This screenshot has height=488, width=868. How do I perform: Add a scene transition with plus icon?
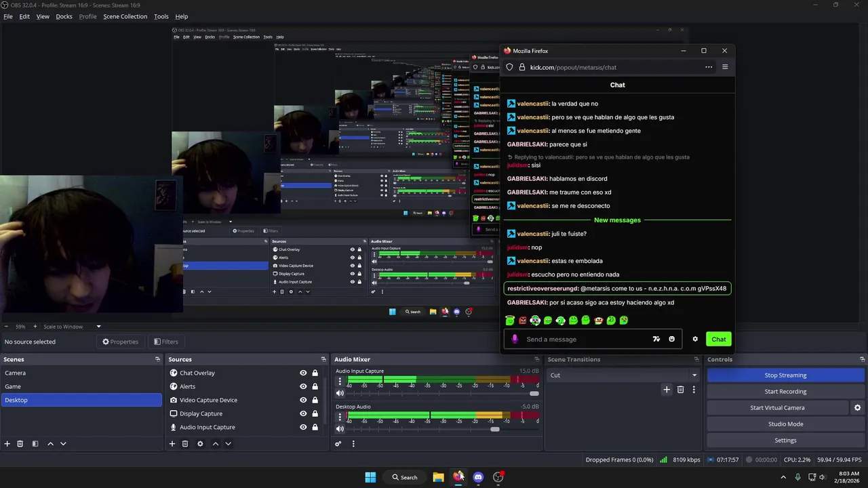667,390
